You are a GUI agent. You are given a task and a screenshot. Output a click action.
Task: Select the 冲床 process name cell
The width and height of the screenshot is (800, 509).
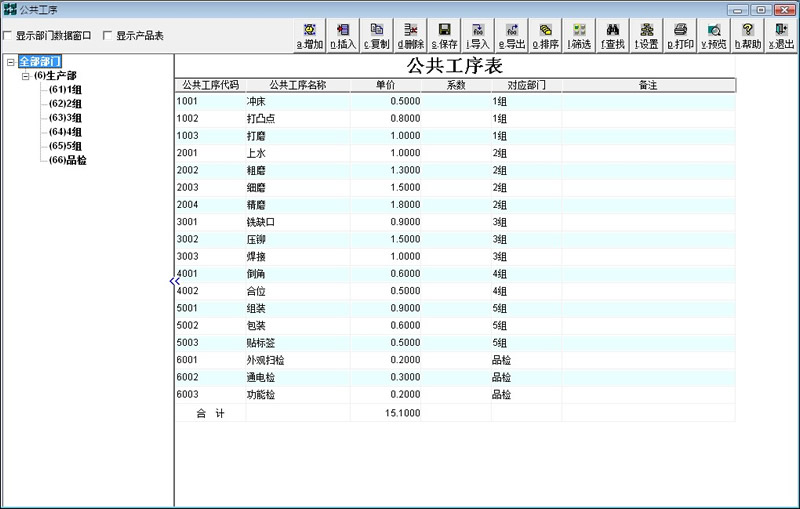tap(298, 101)
